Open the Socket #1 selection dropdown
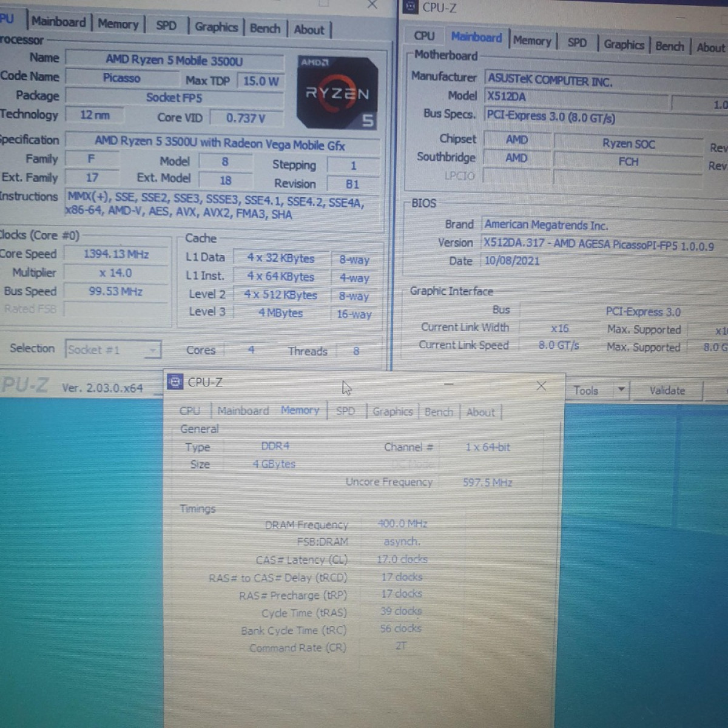728x728 pixels. coord(113,349)
